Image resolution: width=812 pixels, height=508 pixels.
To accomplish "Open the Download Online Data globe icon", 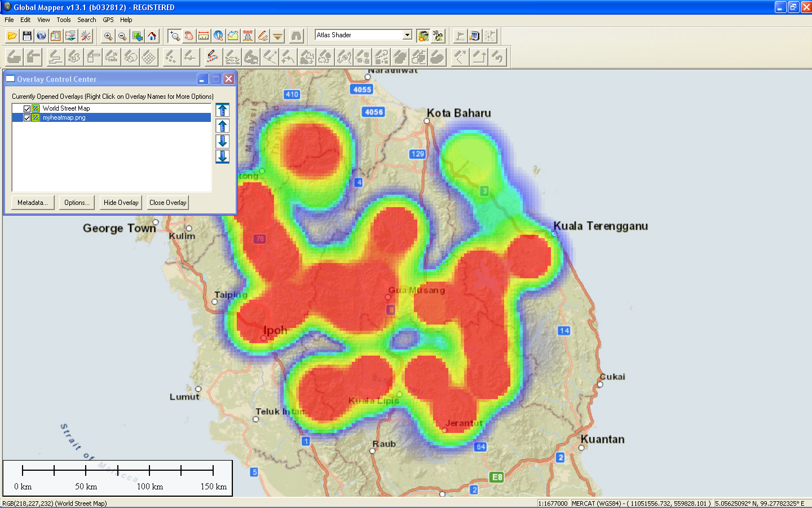I will [x=41, y=35].
